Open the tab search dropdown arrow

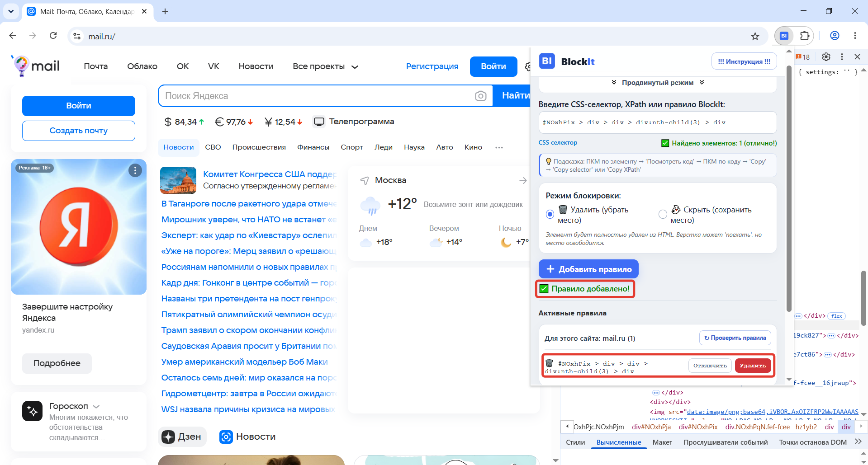click(11, 12)
